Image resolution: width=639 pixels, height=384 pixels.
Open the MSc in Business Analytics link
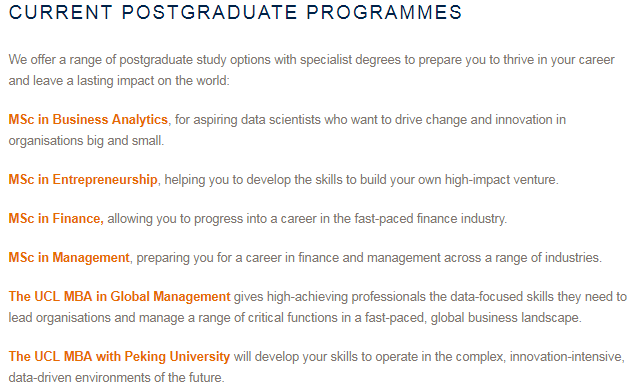(88, 119)
